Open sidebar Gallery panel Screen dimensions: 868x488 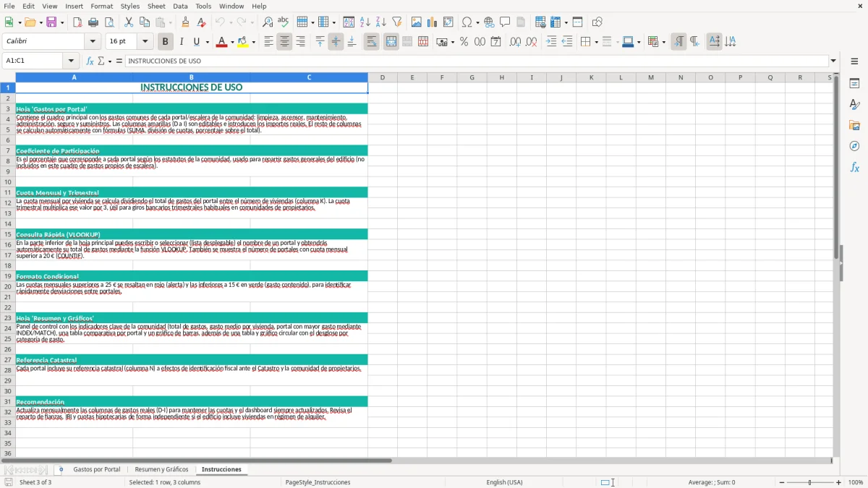pyautogui.click(x=854, y=126)
